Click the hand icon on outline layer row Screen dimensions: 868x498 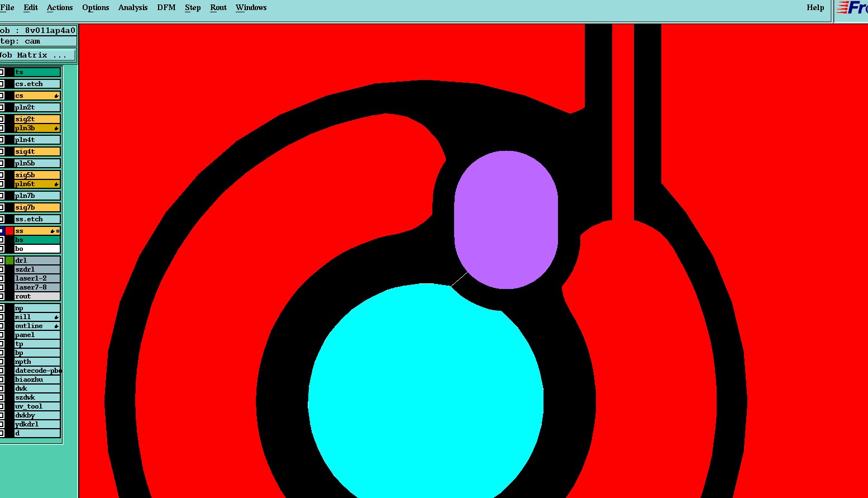click(x=56, y=326)
